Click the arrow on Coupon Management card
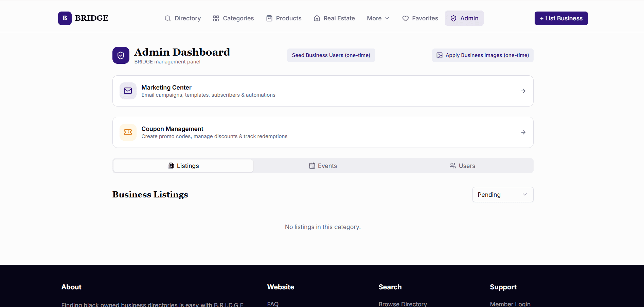The image size is (644, 307). click(523, 132)
